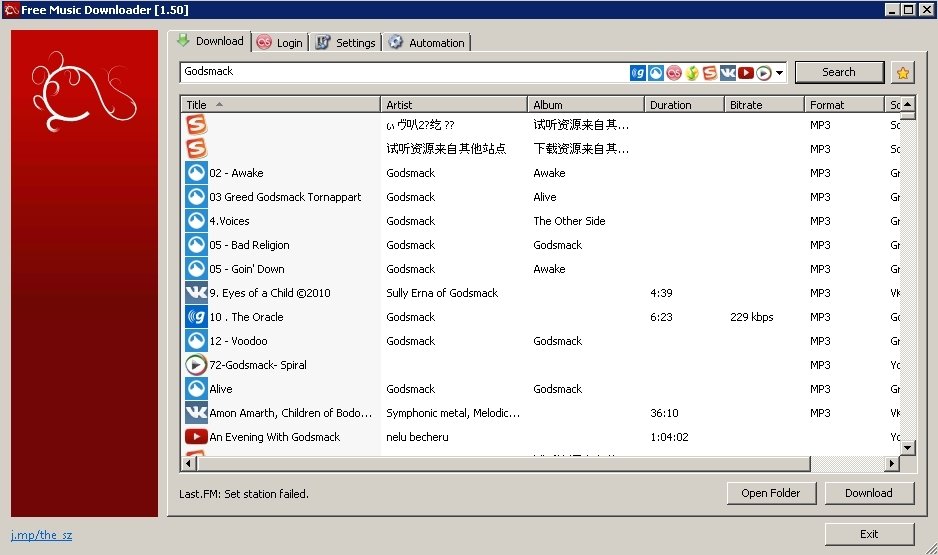Open the Automation tab
The height and width of the screenshot is (555, 938).
pyautogui.click(x=427, y=42)
